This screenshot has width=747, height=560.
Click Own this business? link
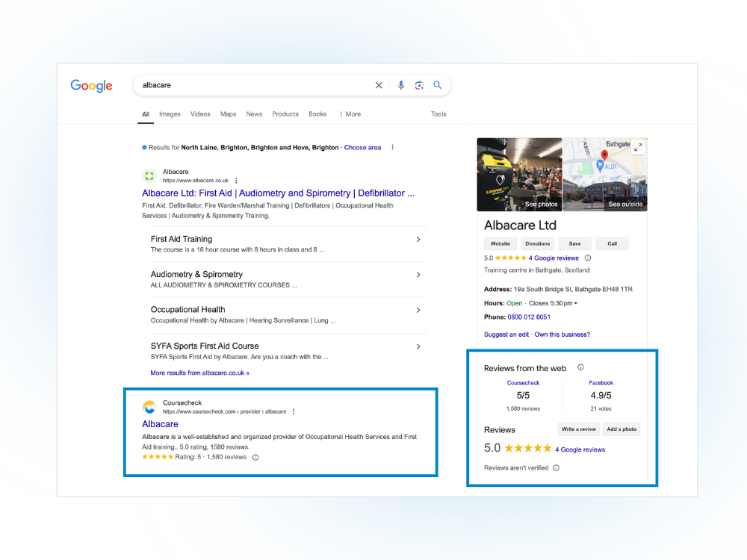(562, 335)
